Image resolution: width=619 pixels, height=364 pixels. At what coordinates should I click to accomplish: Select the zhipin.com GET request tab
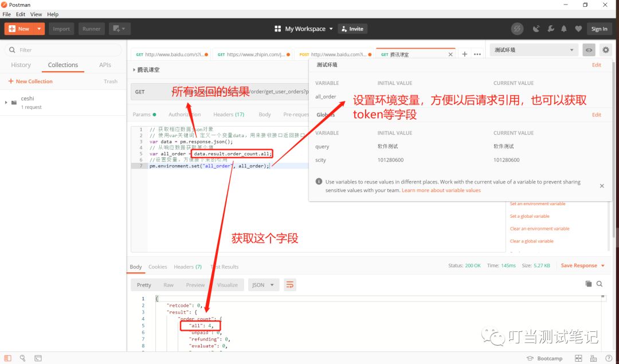click(x=253, y=54)
